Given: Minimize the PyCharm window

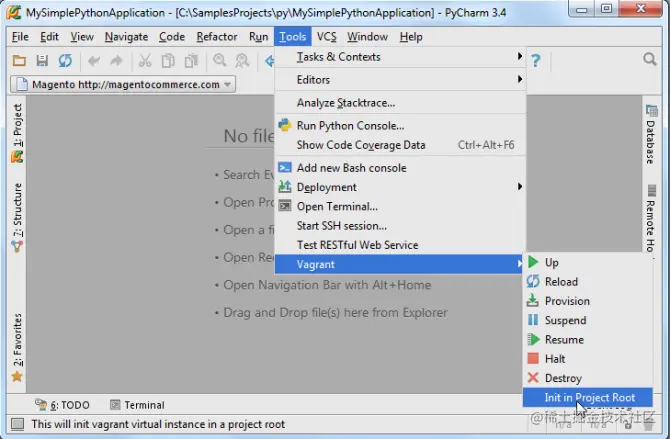Looking at the screenshot, I should [x=581, y=9].
